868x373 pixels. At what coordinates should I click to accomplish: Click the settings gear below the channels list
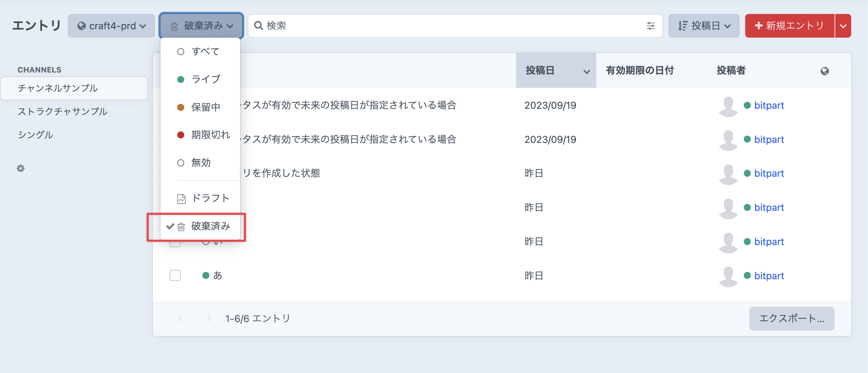(x=21, y=168)
